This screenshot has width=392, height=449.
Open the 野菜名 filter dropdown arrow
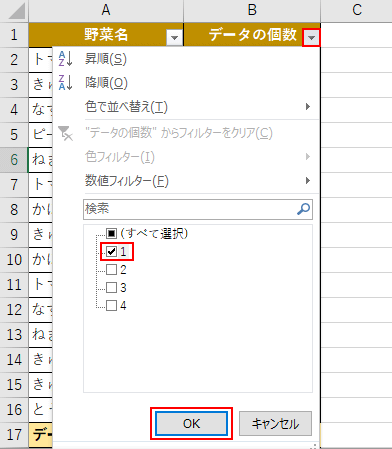pyautogui.click(x=174, y=37)
